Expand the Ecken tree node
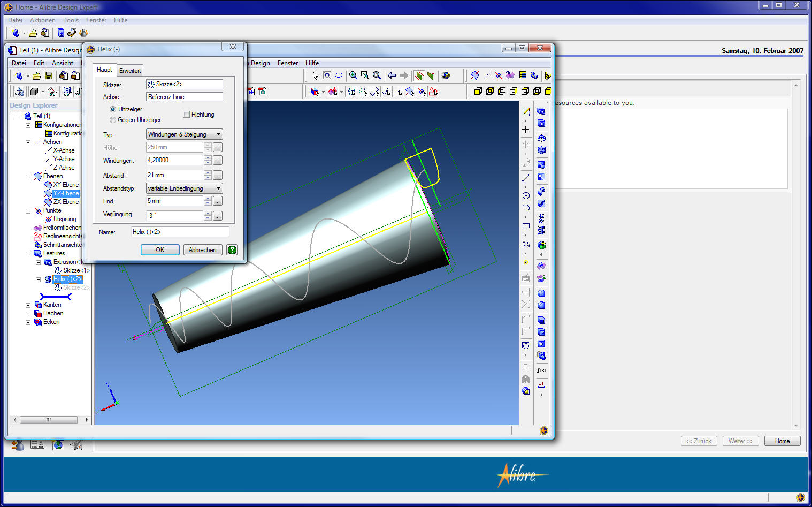Viewport: 812px width, 507px height. click(x=28, y=322)
